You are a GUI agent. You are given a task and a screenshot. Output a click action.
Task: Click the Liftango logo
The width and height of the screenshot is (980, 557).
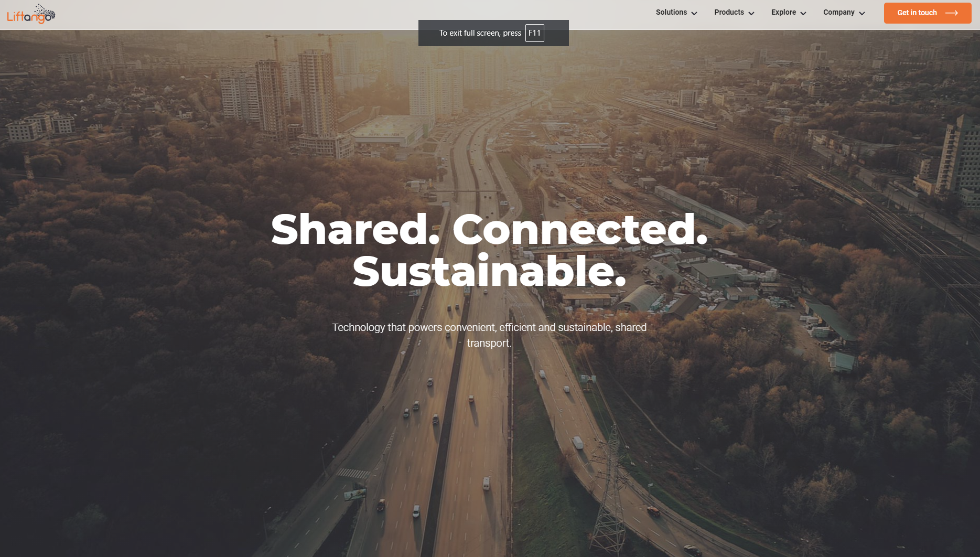pos(31,14)
